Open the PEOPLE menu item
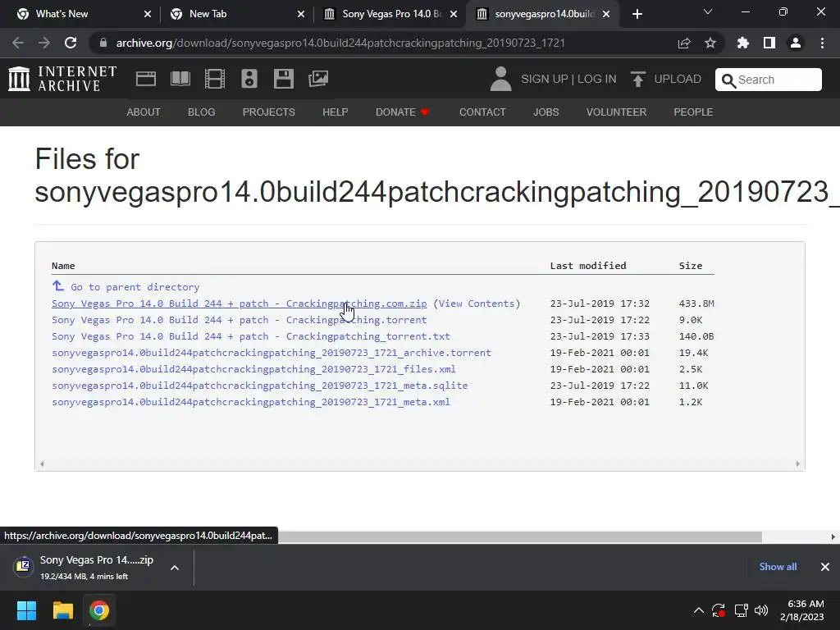The image size is (840, 630). click(693, 112)
